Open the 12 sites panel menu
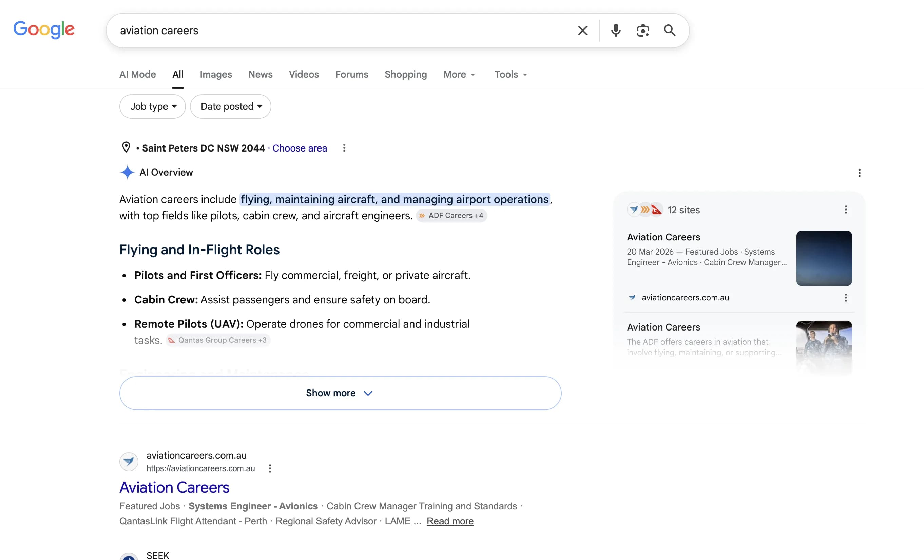 846,209
